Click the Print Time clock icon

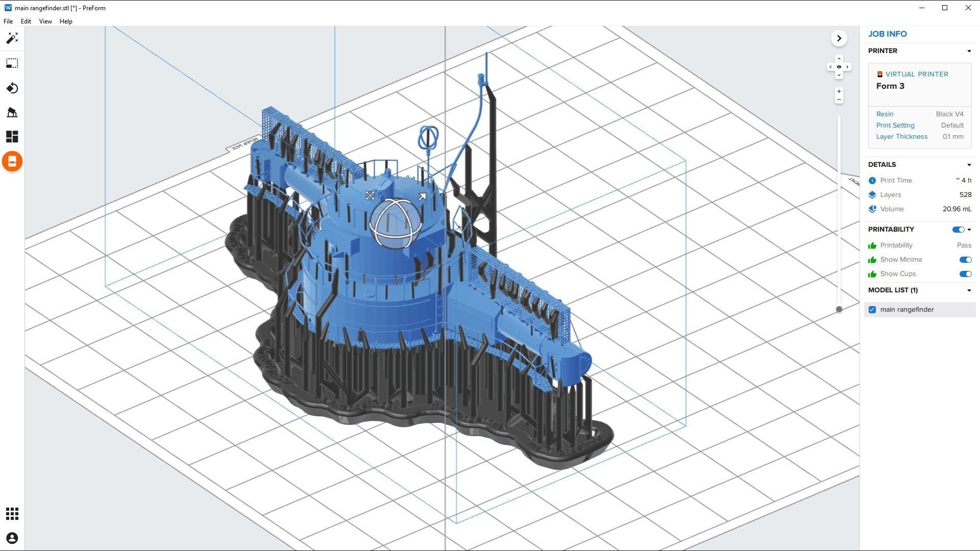(872, 181)
